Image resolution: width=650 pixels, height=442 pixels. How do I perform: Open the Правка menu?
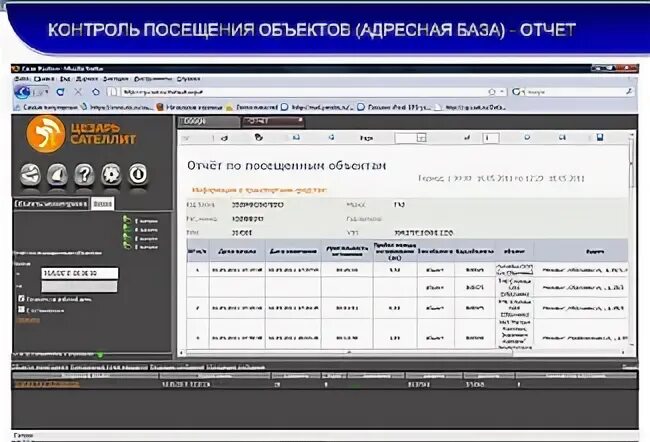[x=44, y=78]
